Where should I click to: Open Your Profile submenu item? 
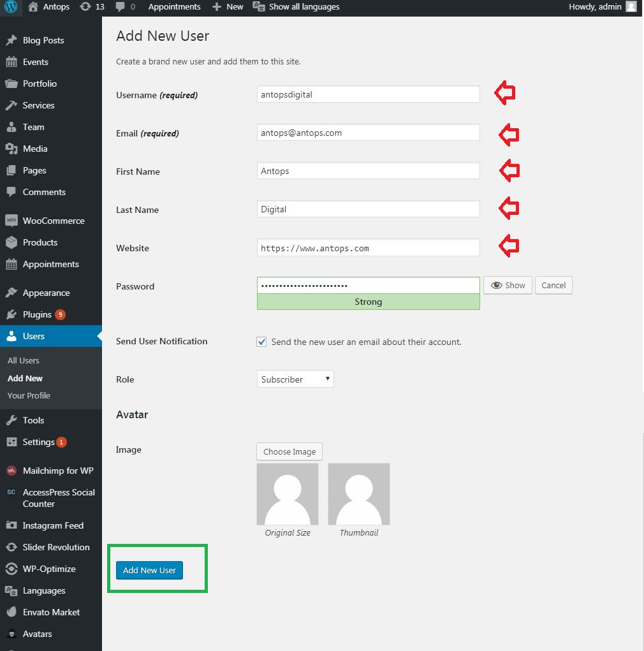[x=29, y=396]
